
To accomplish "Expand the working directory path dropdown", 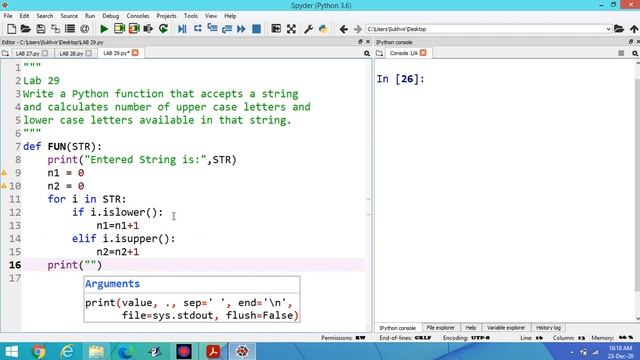I will 608,29.
